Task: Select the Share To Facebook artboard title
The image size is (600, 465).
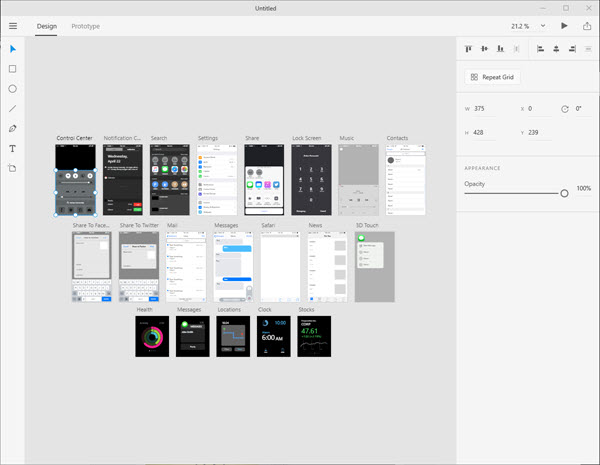Action: coord(91,225)
